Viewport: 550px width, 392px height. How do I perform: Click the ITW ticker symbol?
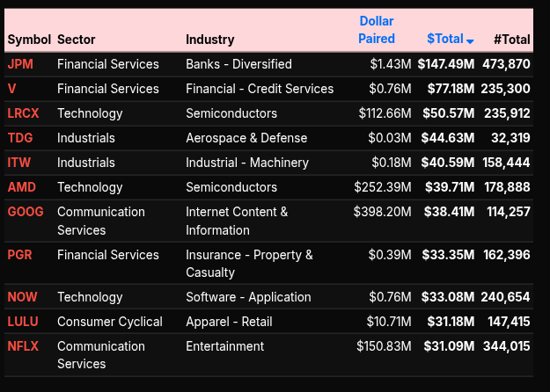click(x=19, y=163)
